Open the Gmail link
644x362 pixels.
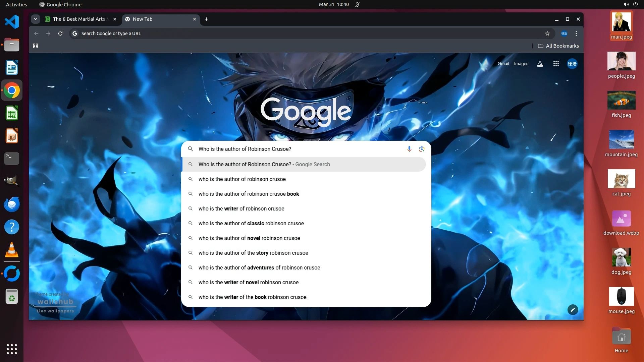click(503, 64)
